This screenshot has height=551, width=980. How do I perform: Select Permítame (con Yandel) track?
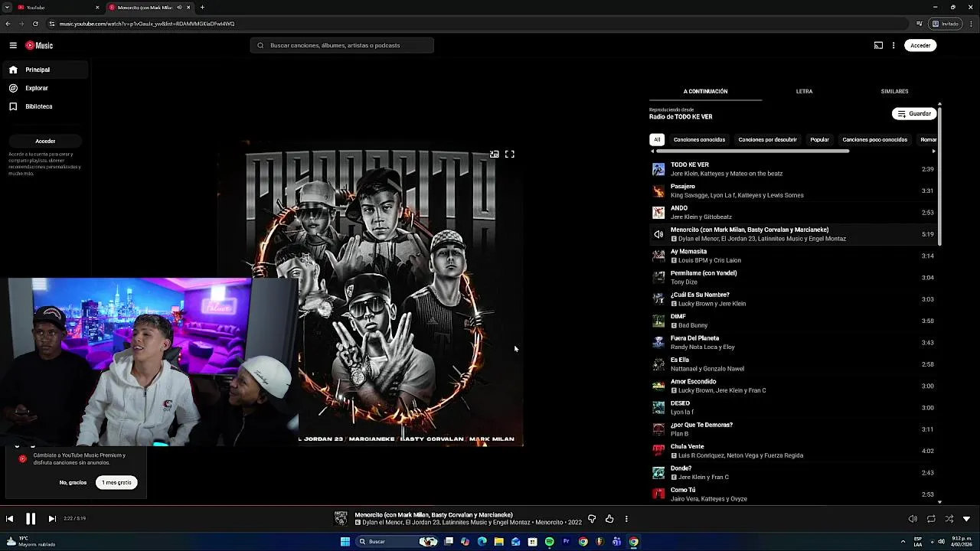click(x=793, y=277)
